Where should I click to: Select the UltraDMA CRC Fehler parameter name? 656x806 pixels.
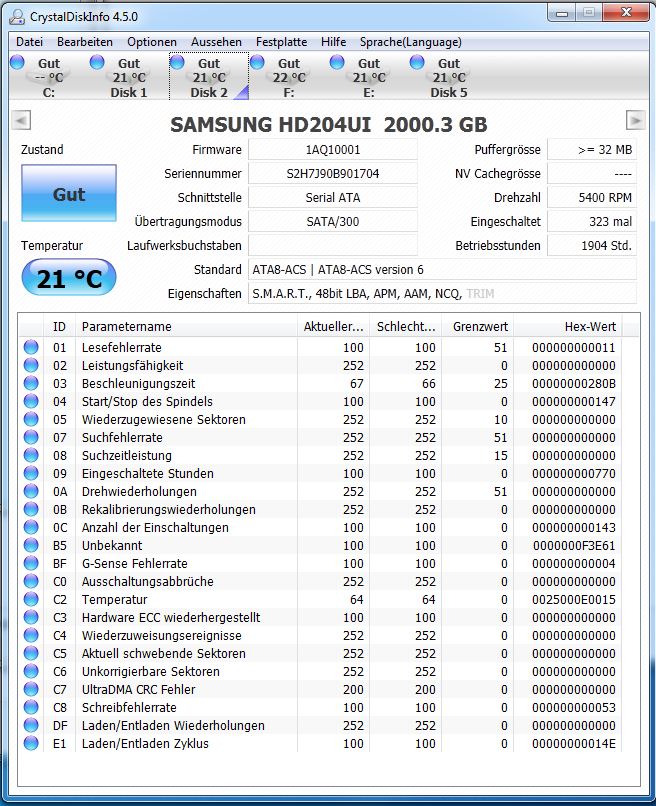pos(138,689)
